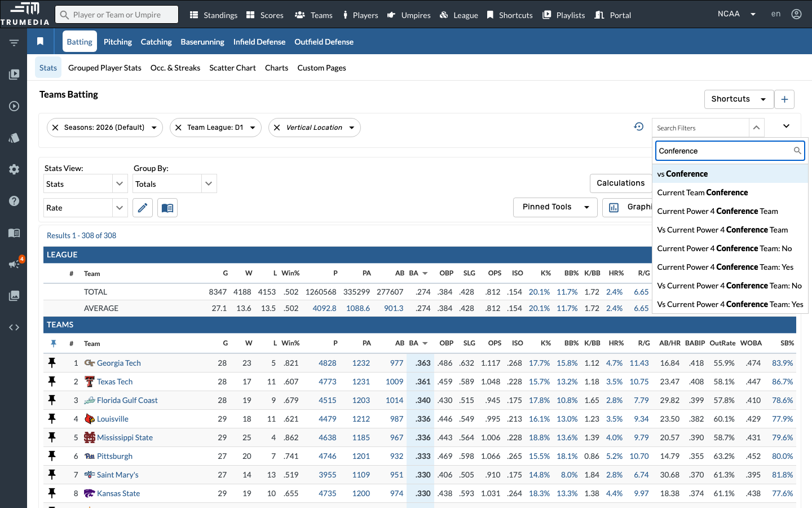Click the play circle sidebar icon
Screen dimensions: 812x508
14,106
